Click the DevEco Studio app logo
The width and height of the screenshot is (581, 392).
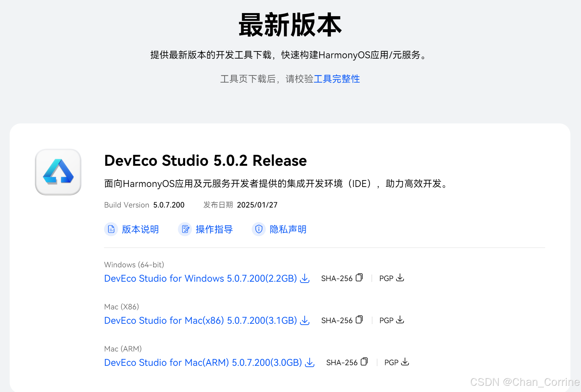(58, 172)
